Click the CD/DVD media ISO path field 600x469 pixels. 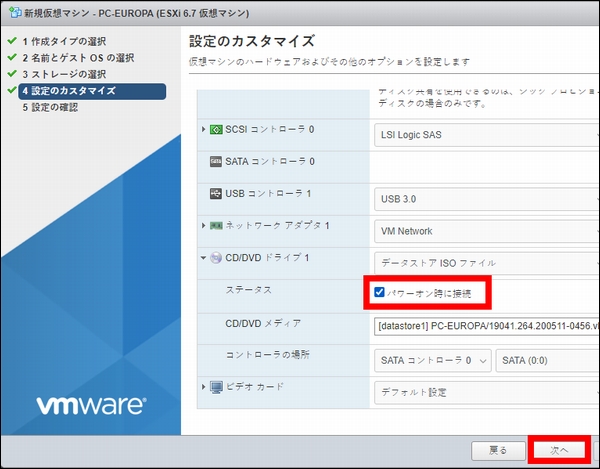pos(487,326)
